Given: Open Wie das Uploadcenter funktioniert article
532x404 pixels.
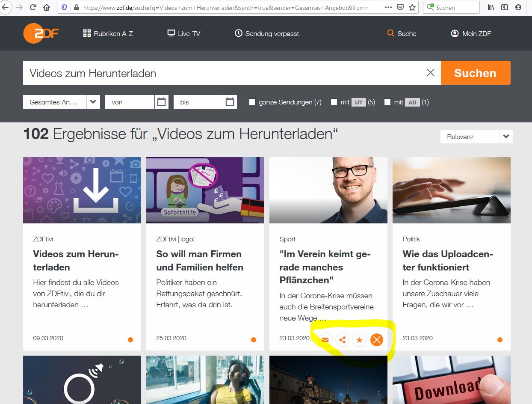Looking at the screenshot, I should coord(448,261).
